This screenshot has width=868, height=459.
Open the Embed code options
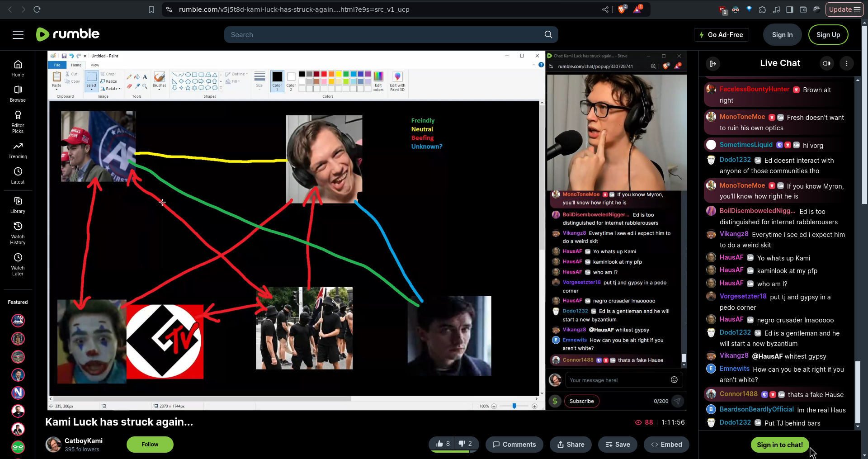(x=666, y=445)
